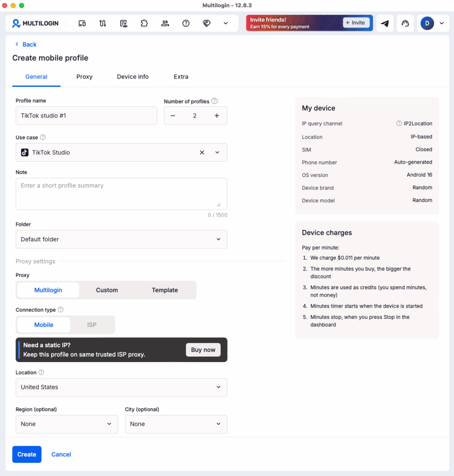Click the Buy now button
The width and height of the screenshot is (454, 476).
tap(203, 350)
